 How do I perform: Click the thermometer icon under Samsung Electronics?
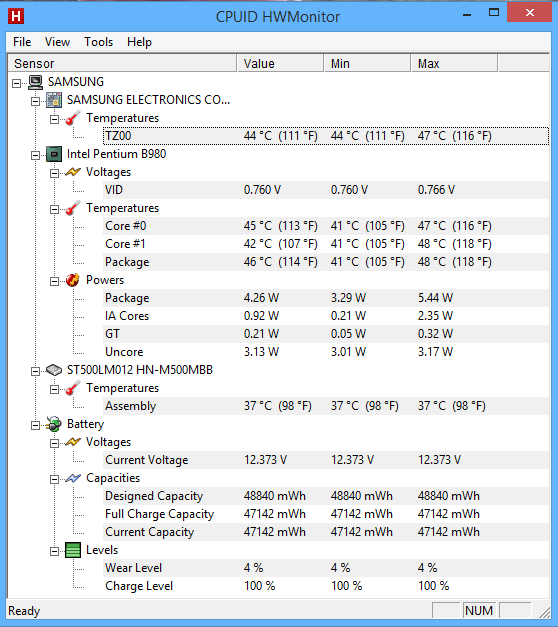point(73,118)
